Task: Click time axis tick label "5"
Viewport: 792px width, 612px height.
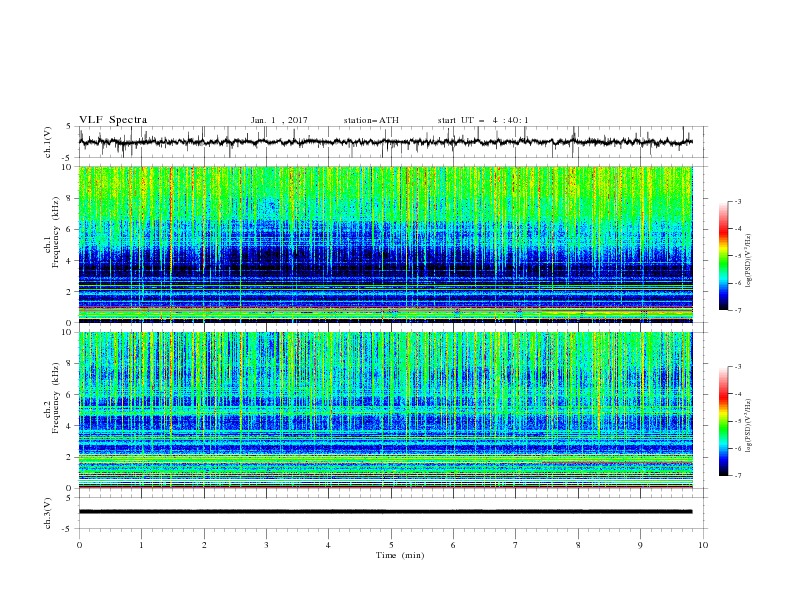Action: coord(391,545)
